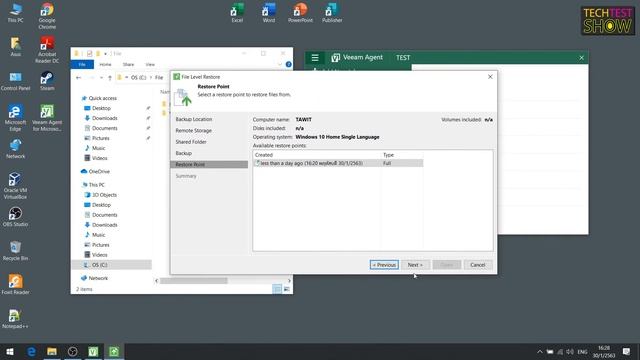Open the notification center icon
Image resolution: width=640 pixels, height=360 pixels.
pyautogui.click(x=627, y=351)
